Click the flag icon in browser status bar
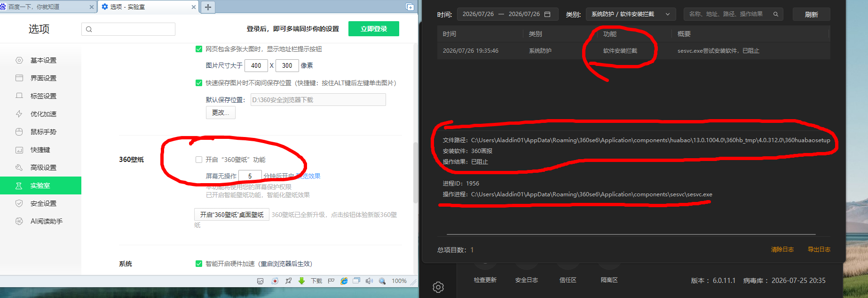This screenshot has height=298, width=868. pyautogui.click(x=331, y=281)
